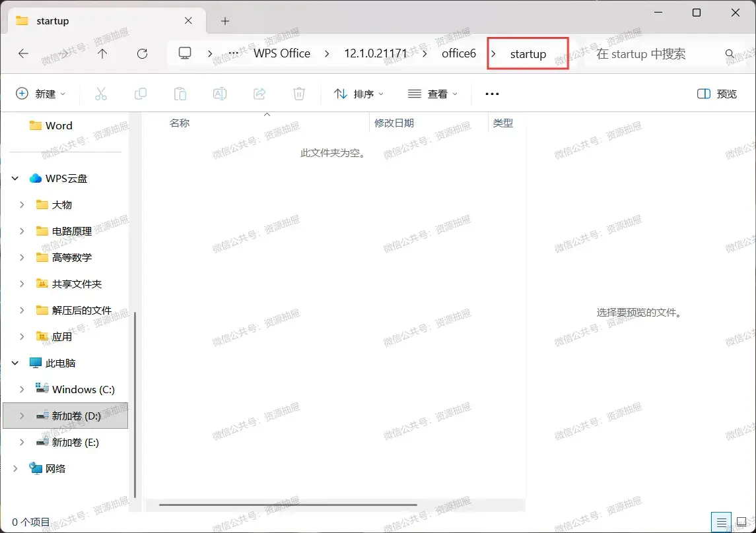
Task: Open the more options ellipsis menu
Action: coord(492,94)
